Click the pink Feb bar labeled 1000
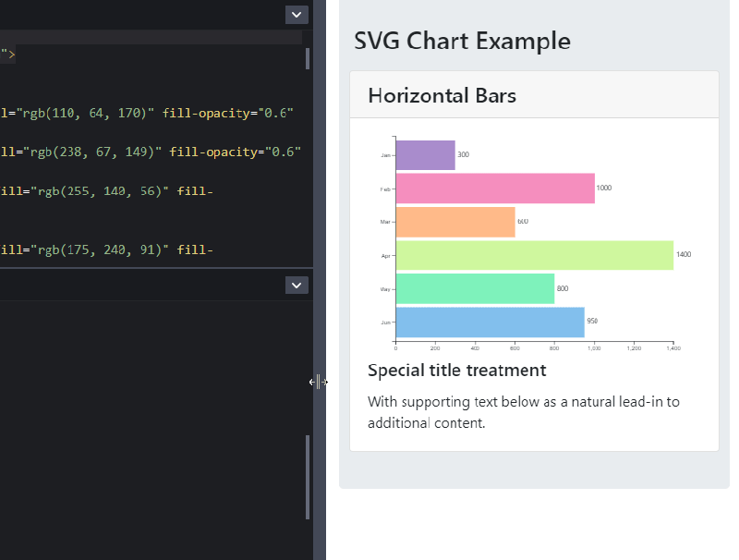The image size is (739, 560). point(494,188)
